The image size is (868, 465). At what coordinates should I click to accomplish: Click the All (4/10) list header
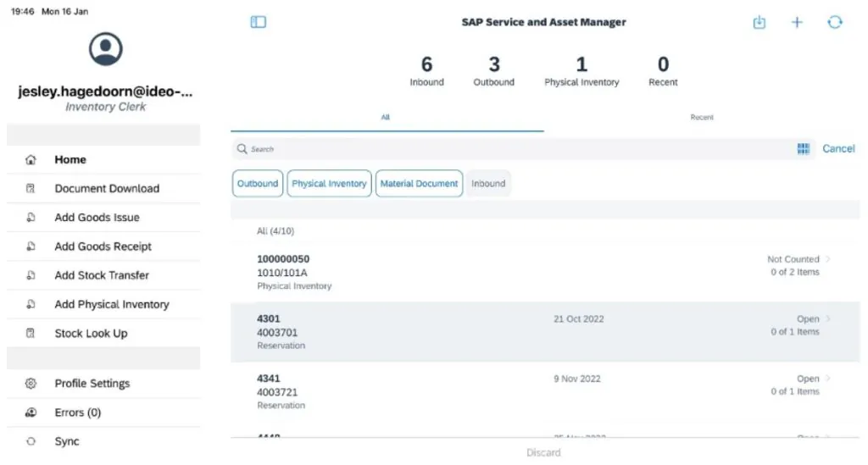[x=275, y=231]
